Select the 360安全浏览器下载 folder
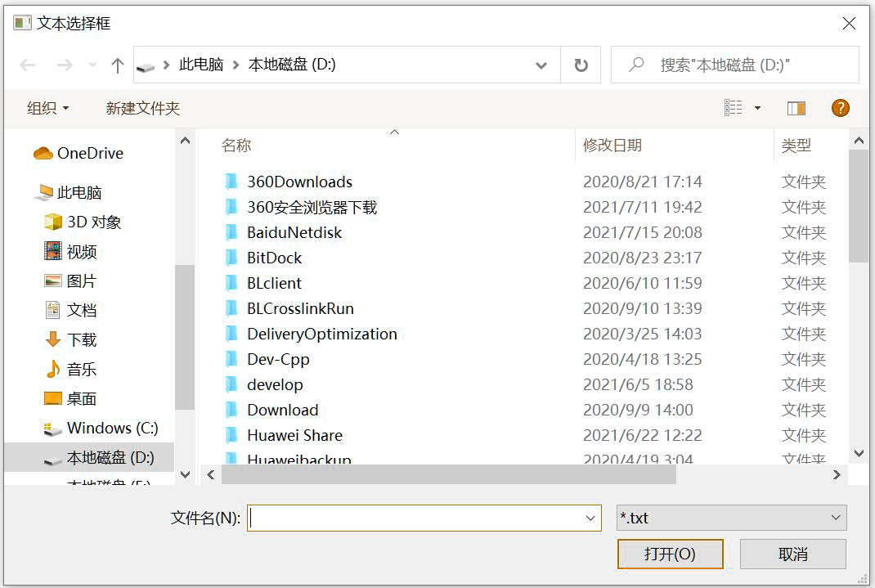Screen dimensions: 875x588 click(312, 207)
